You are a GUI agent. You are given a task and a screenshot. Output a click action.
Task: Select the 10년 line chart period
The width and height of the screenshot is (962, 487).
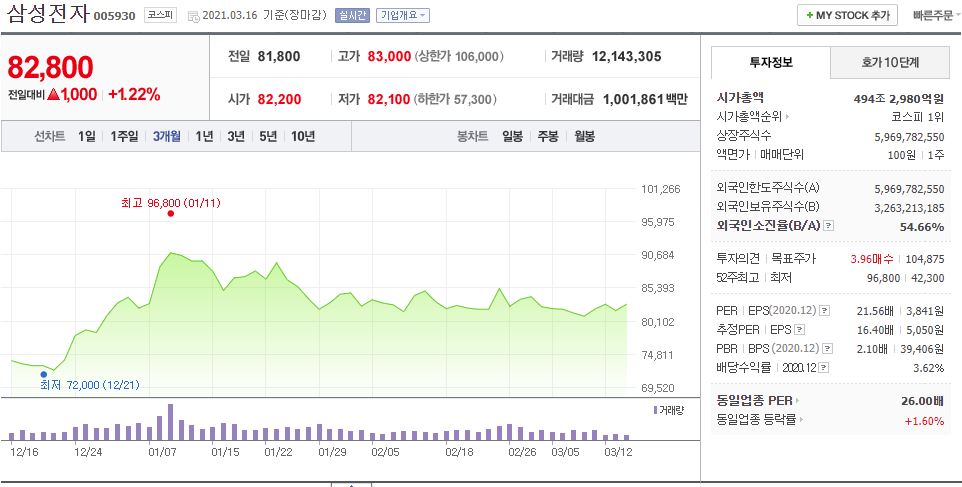click(x=303, y=136)
